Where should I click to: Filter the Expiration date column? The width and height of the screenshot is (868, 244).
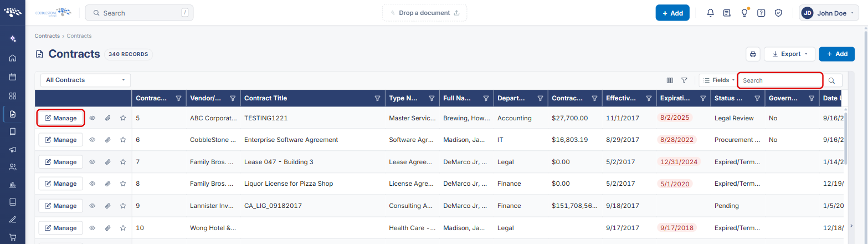point(703,98)
